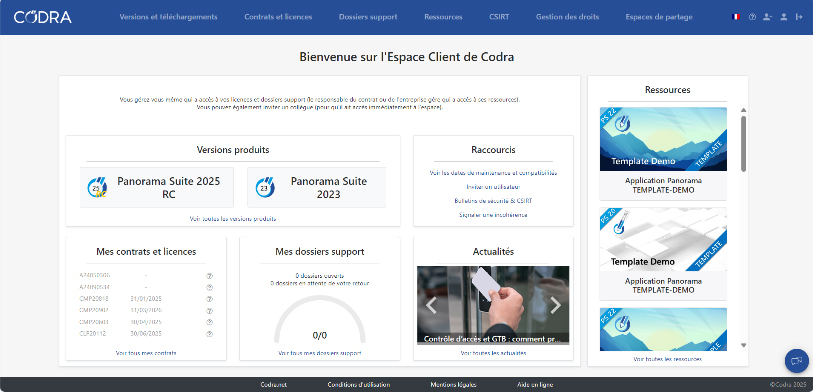Open the CSIRT menu item
Screen dimensions: 813x392
(499, 17)
